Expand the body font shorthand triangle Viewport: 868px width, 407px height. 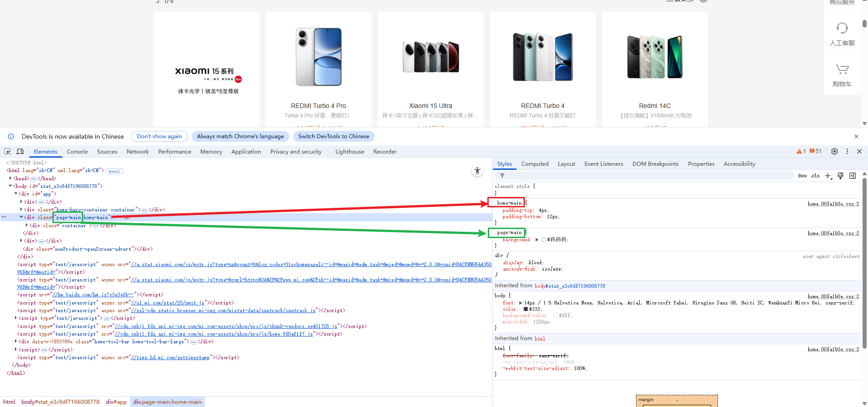(520, 303)
